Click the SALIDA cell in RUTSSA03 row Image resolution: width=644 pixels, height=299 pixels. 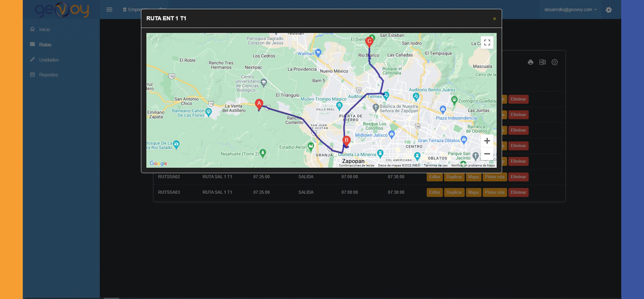[x=306, y=192]
